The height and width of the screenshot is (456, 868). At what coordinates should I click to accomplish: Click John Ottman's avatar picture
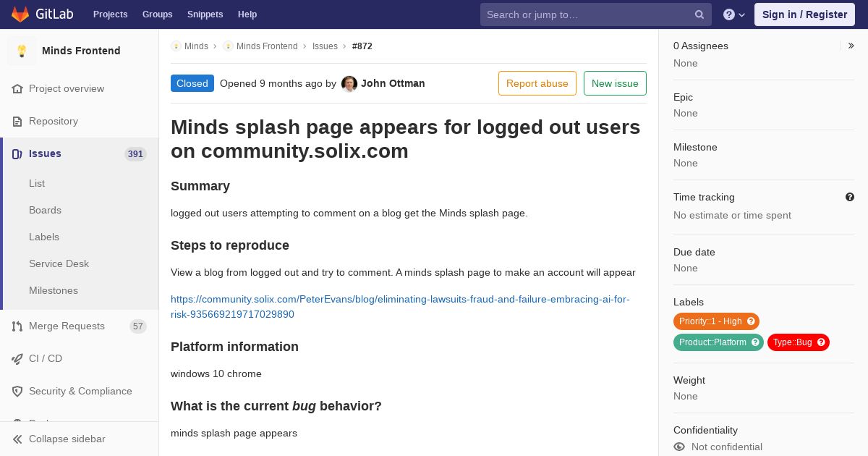coord(349,84)
